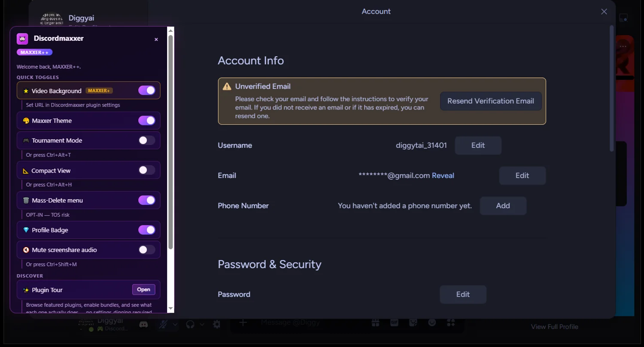Turn off the Maxxer Theme toggle

pyautogui.click(x=147, y=121)
